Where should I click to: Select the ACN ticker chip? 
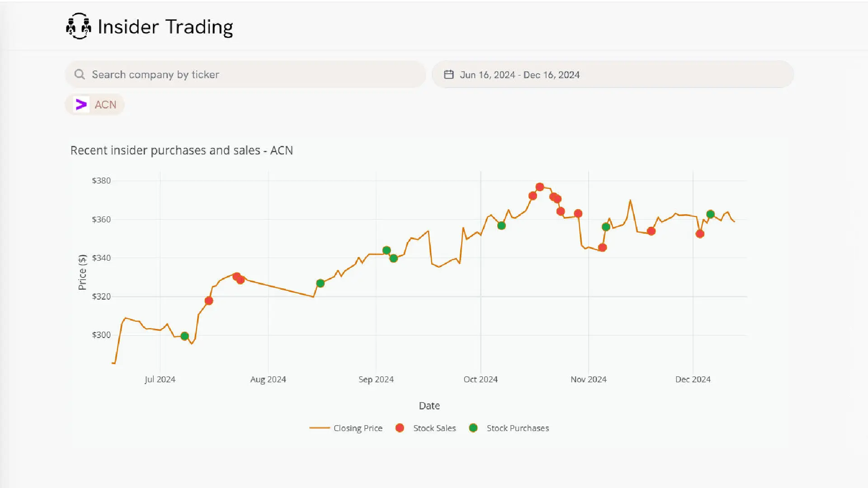[x=105, y=105]
